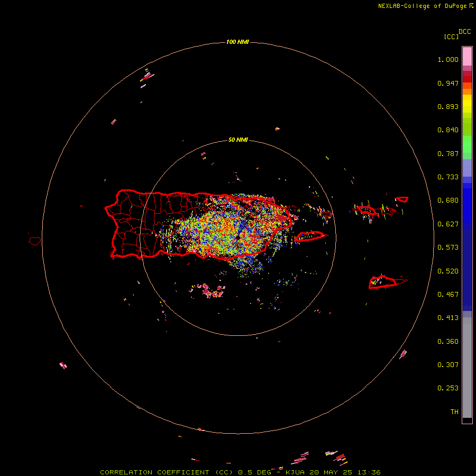
Task: Click the 0.360 legend value
Action: [x=448, y=342]
